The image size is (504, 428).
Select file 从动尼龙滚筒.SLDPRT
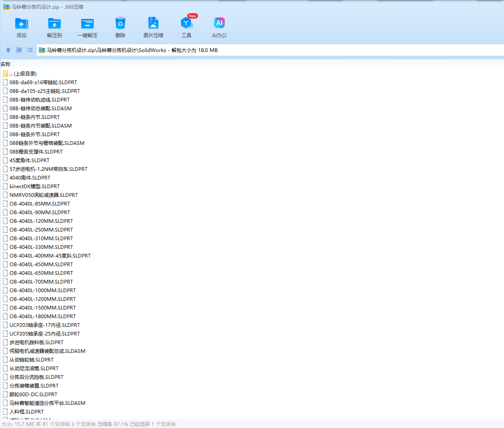click(x=34, y=369)
